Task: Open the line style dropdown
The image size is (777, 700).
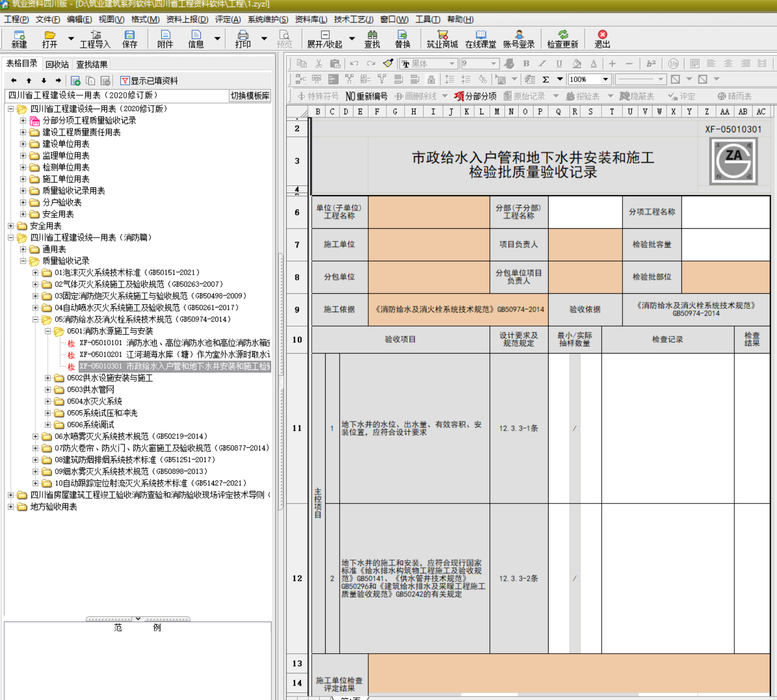Action: click(661, 80)
